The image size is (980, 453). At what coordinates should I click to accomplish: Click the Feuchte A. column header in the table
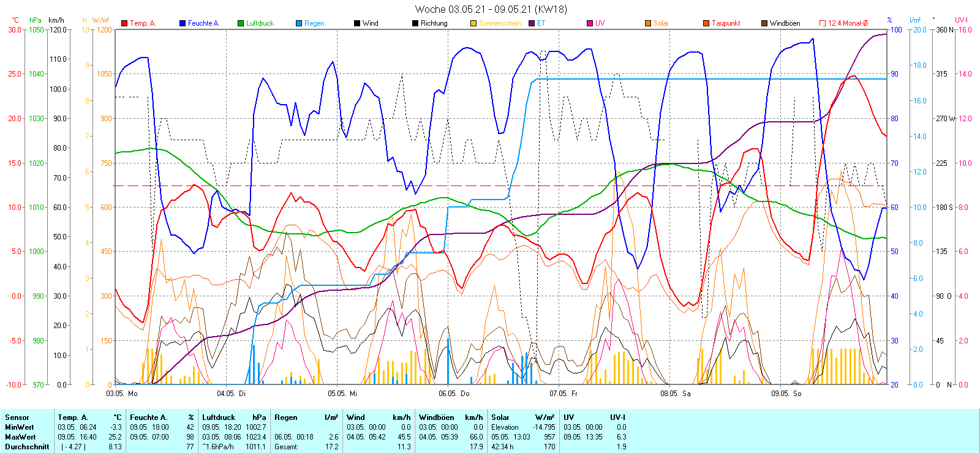click(148, 417)
